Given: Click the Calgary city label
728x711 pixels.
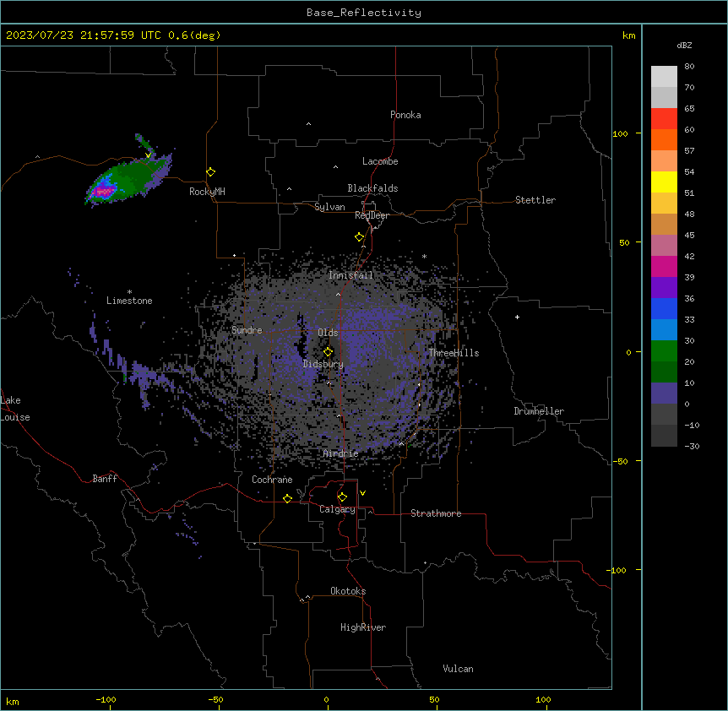Looking at the screenshot, I should pos(338,509).
